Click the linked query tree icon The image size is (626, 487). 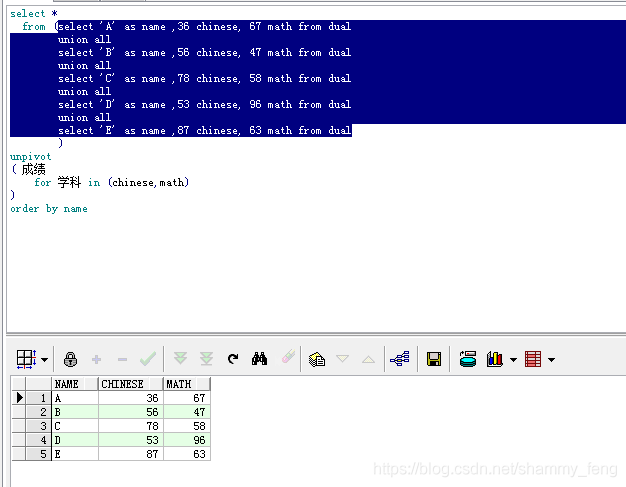coord(400,358)
